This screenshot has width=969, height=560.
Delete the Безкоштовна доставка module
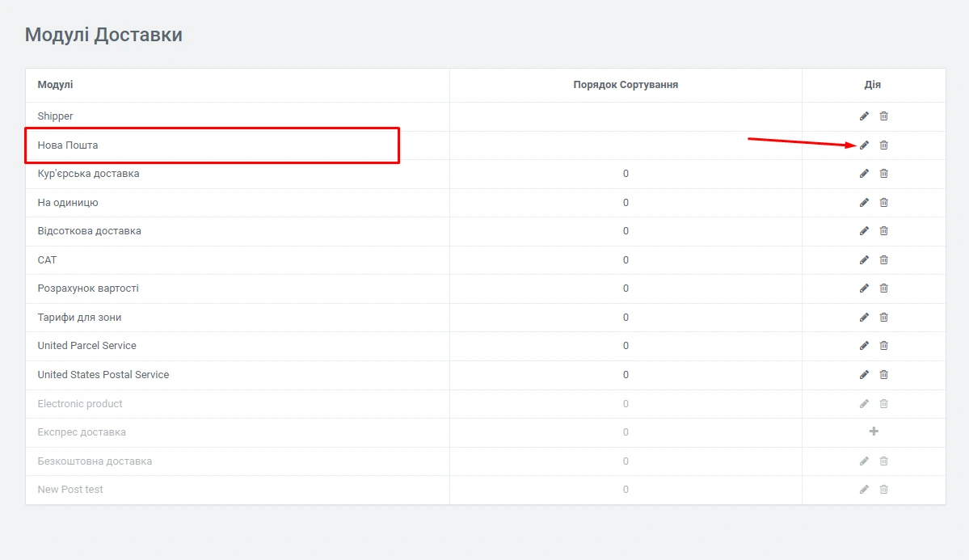coord(883,461)
